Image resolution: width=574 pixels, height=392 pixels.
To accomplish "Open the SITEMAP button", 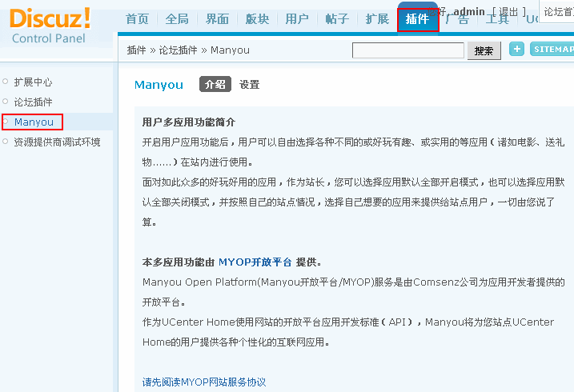I will tap(552, 49).
